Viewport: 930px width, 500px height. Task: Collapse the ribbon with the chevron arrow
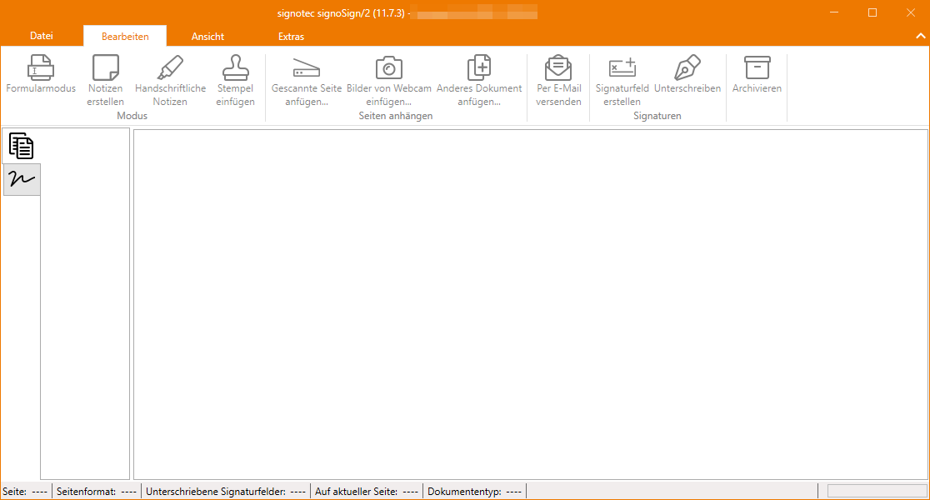point(921,36)
